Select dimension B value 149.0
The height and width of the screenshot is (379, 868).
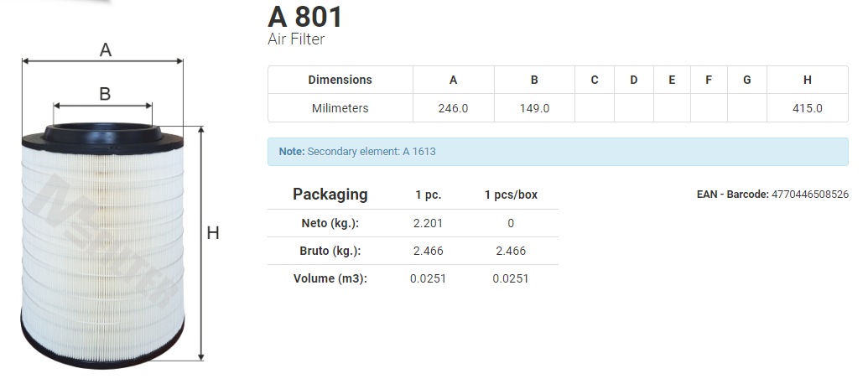[x=534, y=108]
